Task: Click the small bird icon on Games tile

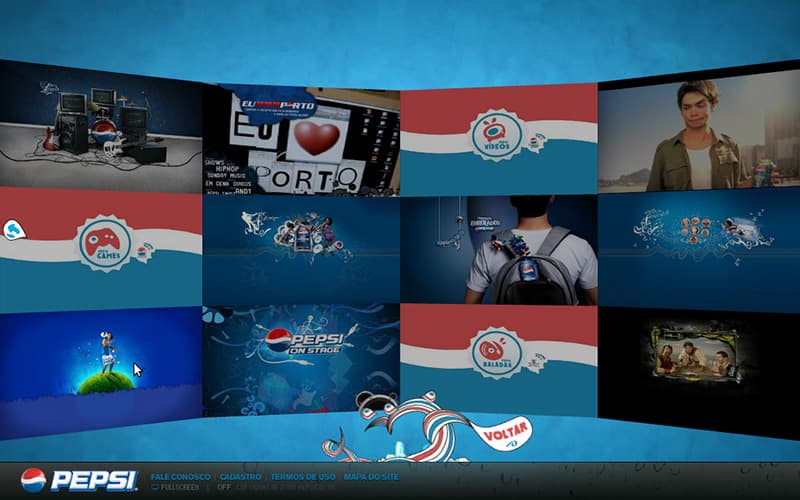Action: click(x=14, y=230)
